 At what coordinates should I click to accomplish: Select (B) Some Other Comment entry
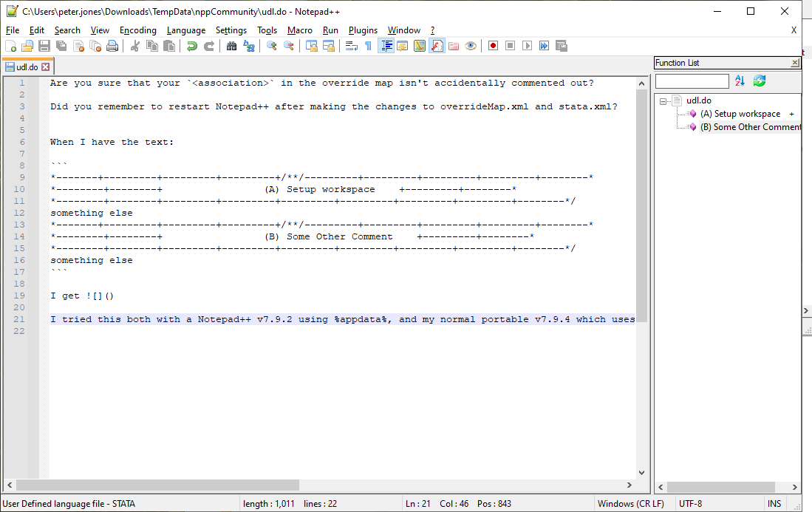pos(751,127)
